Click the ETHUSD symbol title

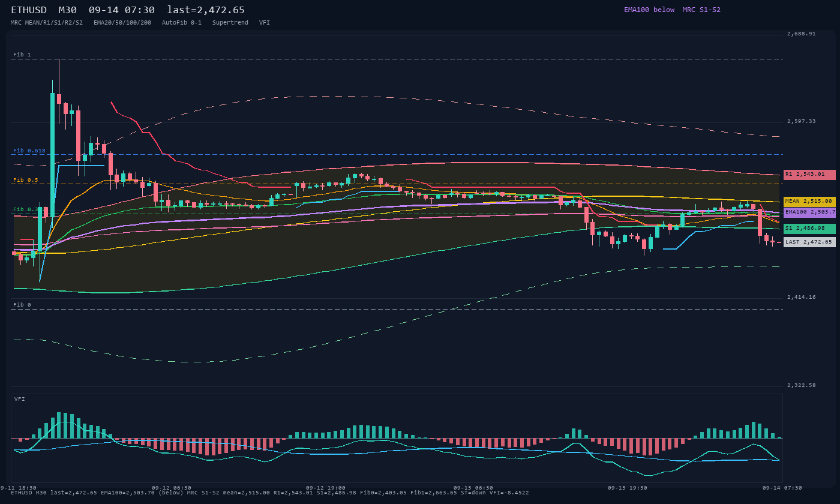(x=29, y=10)
